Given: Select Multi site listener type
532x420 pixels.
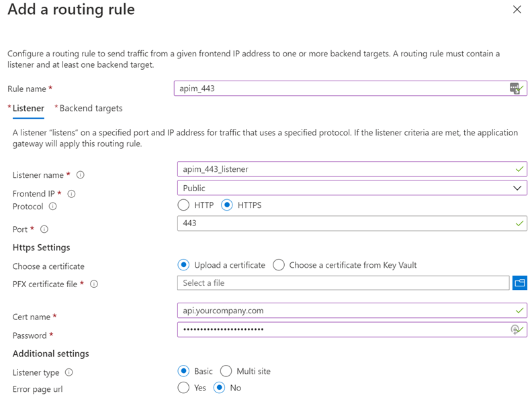Looking at the screenshot, I should click(226, 371).
